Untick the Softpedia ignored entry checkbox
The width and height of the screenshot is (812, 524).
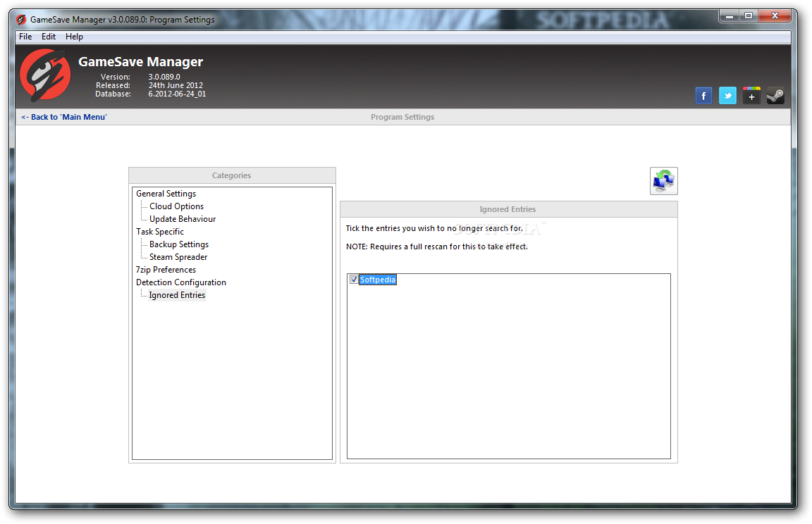[x=354, y=280]
